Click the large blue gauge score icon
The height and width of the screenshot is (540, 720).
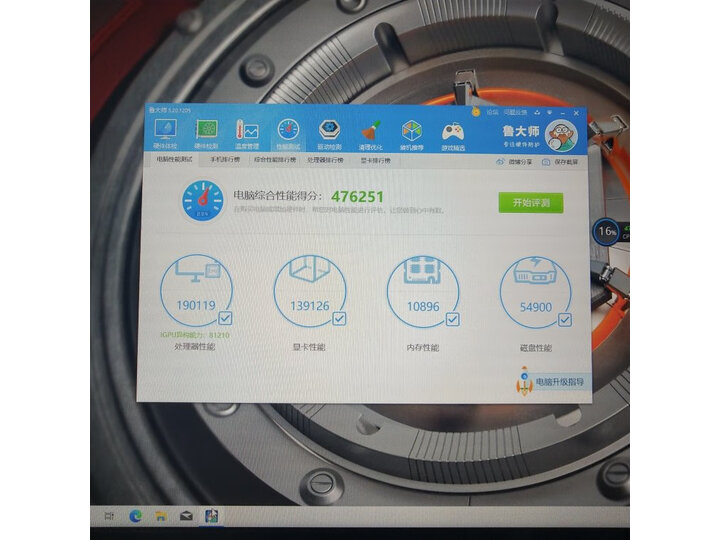tap(202, 200)
